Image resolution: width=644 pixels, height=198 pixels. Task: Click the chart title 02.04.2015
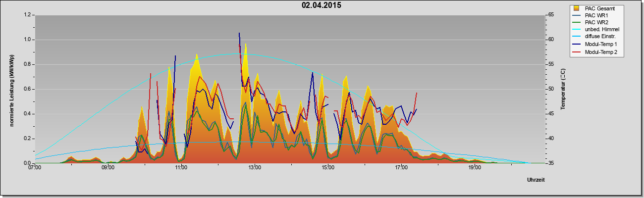(322, 5)
